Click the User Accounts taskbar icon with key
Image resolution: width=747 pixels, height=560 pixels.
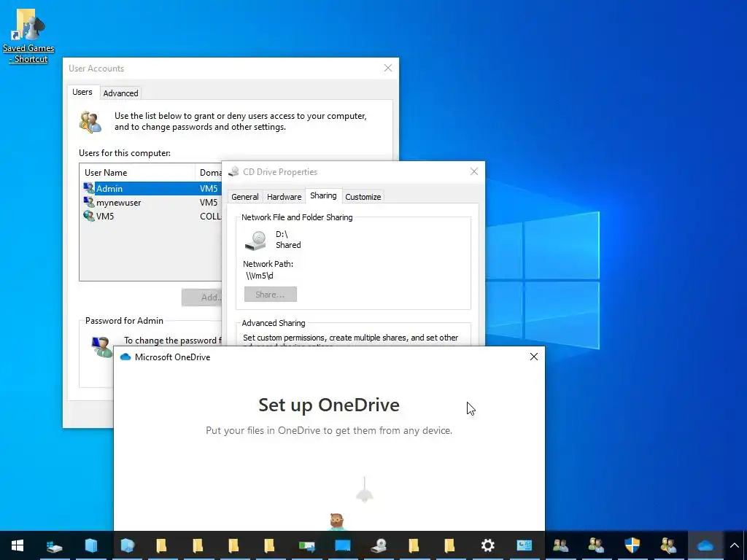tap(668, 545)
